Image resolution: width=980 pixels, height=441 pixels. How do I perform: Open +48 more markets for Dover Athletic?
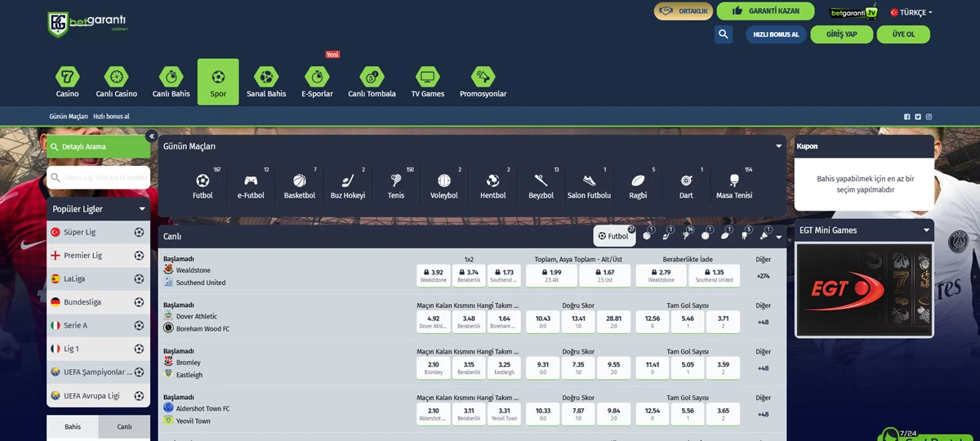(x=763, y=322)
